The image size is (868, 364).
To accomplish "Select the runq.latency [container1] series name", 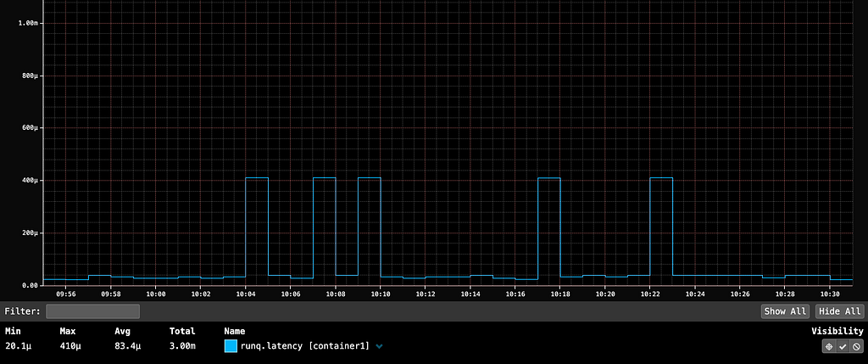I will pos(304,346).
